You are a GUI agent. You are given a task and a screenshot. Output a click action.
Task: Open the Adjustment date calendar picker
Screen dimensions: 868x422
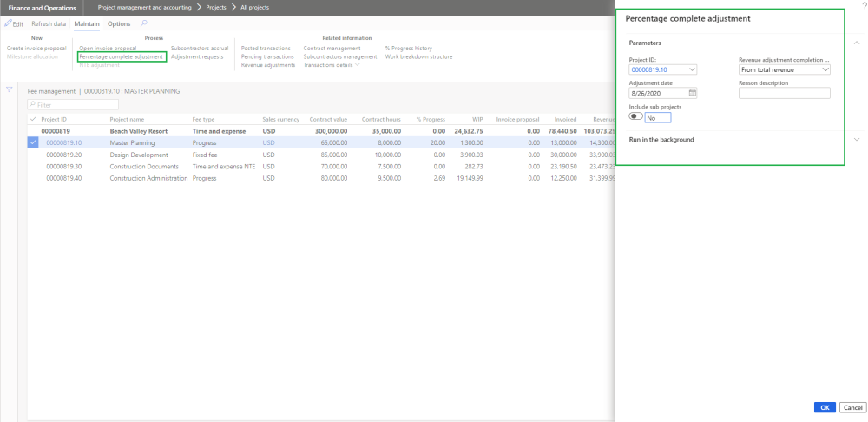click(693, 93)
